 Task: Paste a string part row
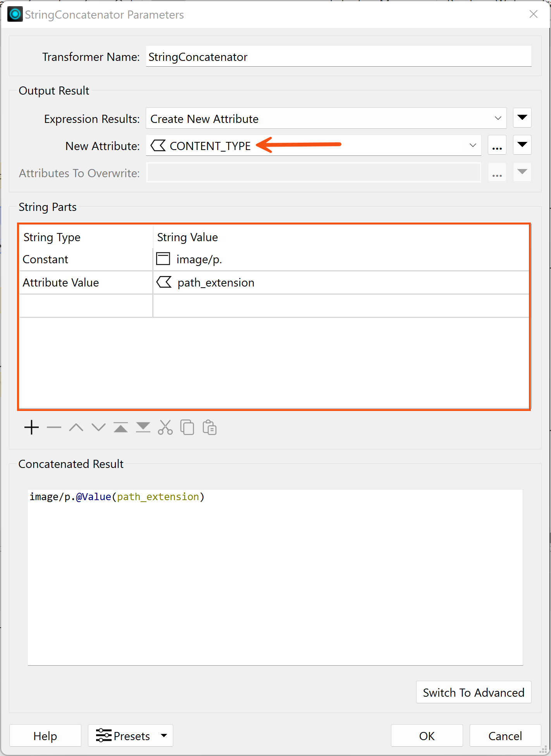(210, 428)
